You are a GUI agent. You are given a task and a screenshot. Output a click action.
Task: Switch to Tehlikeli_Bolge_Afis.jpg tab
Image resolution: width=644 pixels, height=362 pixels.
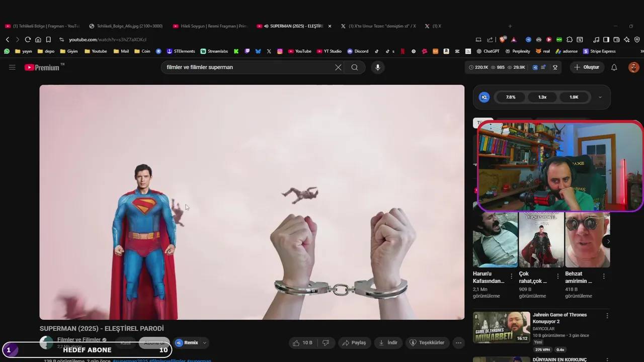click(126, 26)
